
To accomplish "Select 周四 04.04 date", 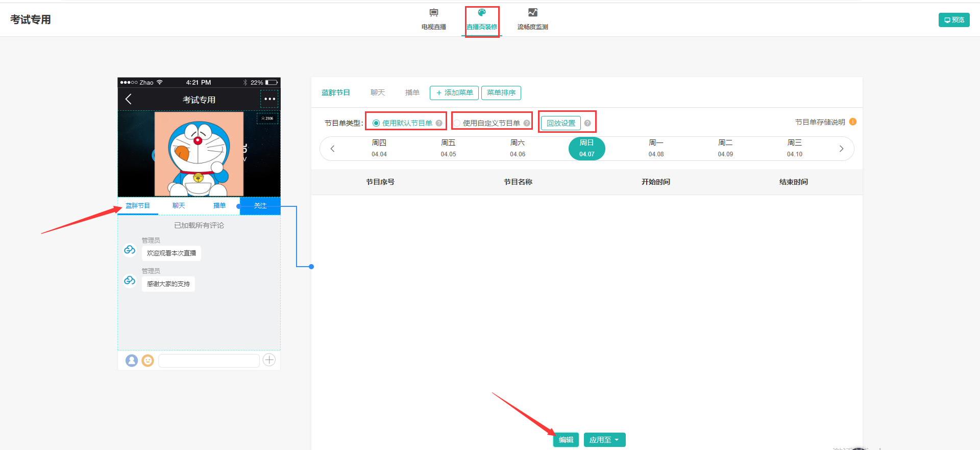I will (x=379, y=149).
